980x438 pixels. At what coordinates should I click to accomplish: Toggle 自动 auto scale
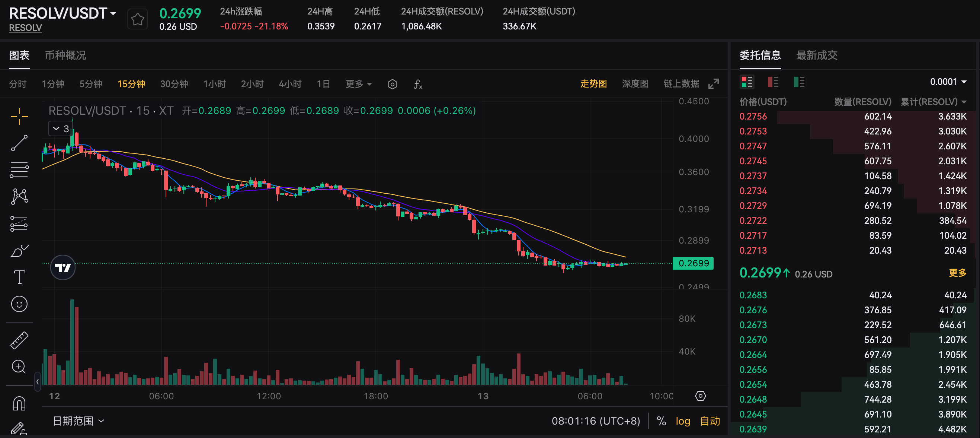pos(710,421)
